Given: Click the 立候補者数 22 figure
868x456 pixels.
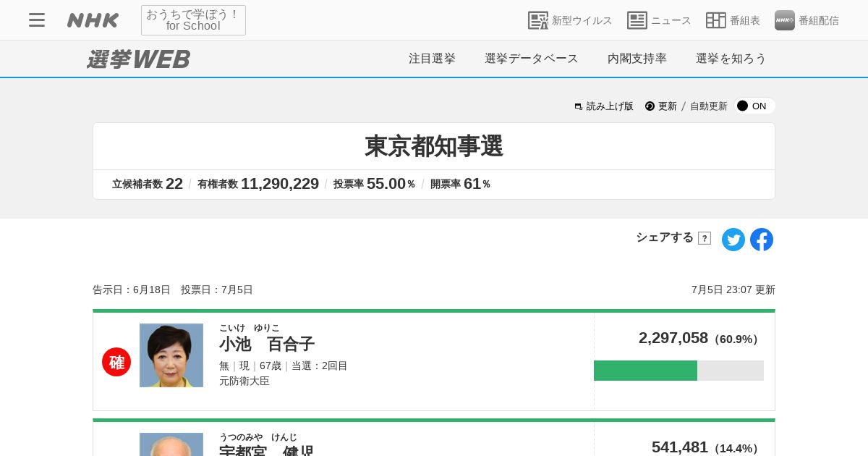Looking at the screenshot, I should pyautogui.click(x=148, y=184).
